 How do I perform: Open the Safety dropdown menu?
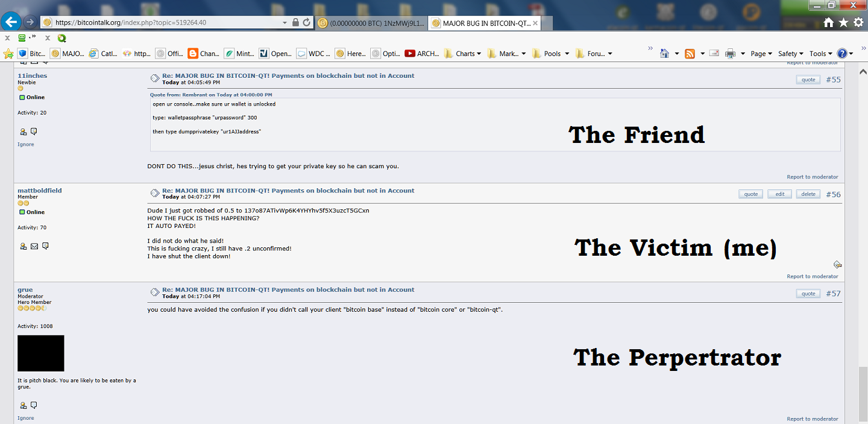click(x=791, y=54)
